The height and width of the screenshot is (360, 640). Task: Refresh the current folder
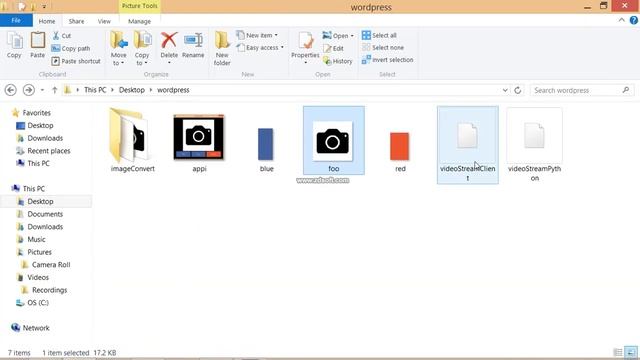(x=518, y=90)
